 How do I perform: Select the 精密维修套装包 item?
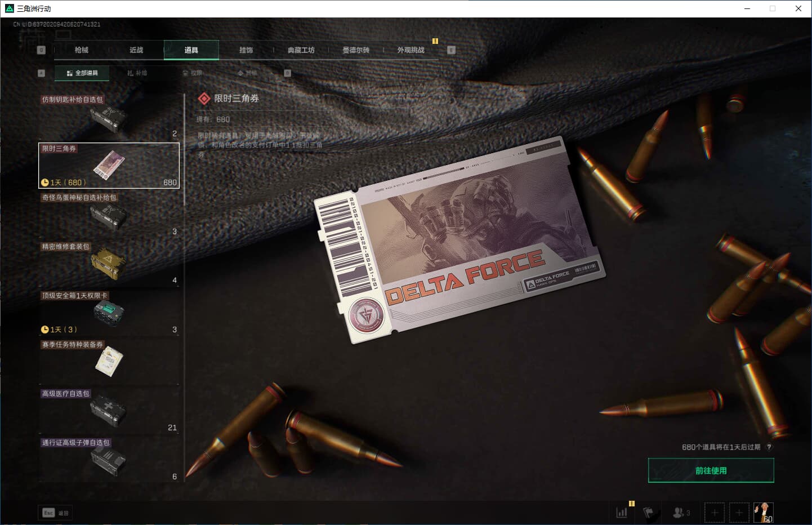coord(109,264)
